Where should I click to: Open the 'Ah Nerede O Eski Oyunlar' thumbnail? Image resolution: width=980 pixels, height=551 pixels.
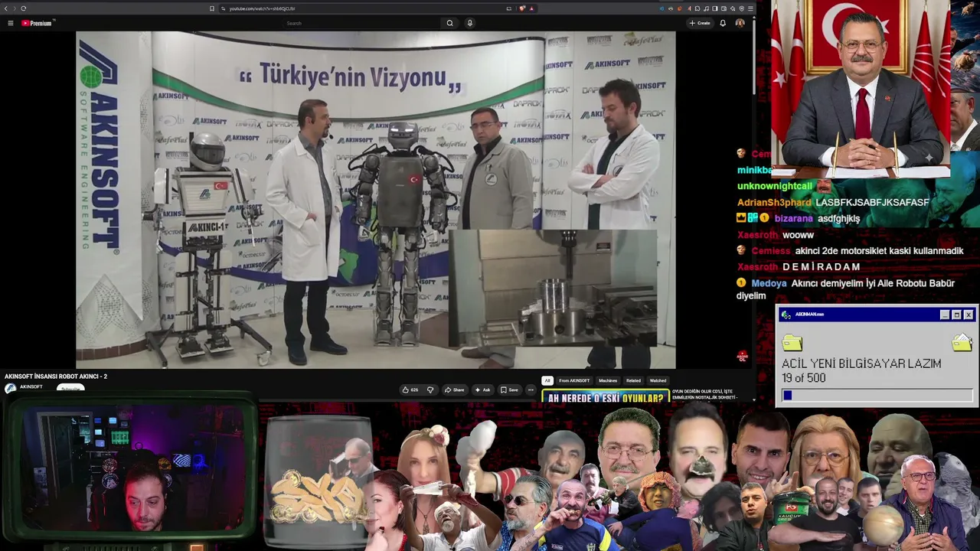(606, 396)
